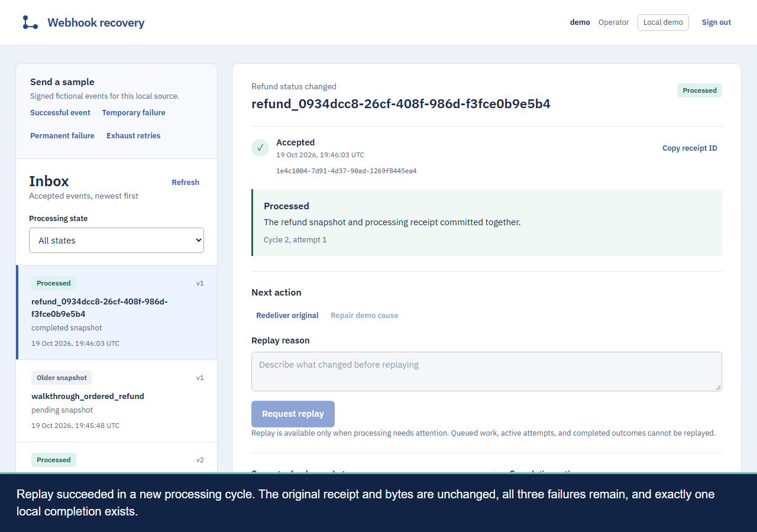Click the Request replay button
Viewport: 757px width, 532px height.
293,414
